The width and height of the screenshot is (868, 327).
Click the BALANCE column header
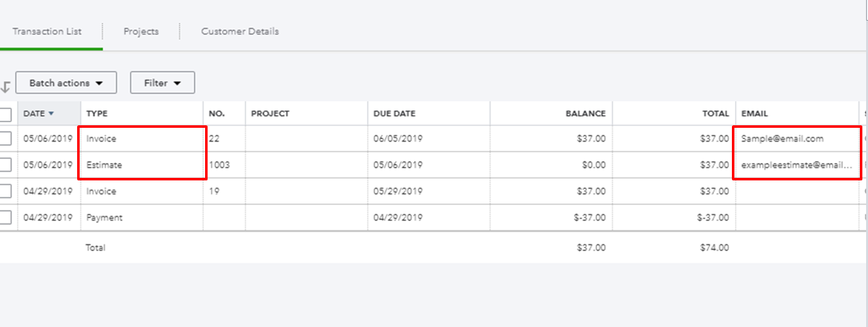tap(585, 114)
